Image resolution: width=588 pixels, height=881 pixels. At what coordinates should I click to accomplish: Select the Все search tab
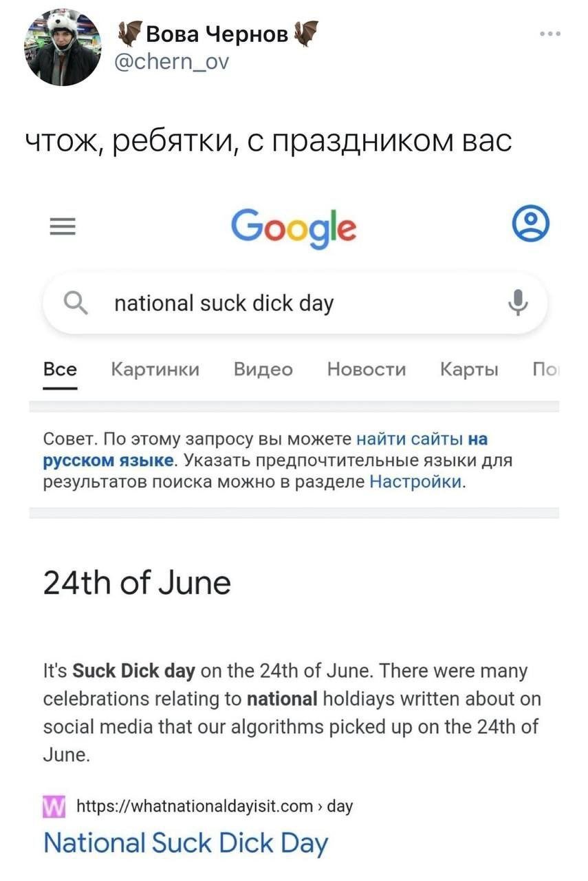pos(60,370)
